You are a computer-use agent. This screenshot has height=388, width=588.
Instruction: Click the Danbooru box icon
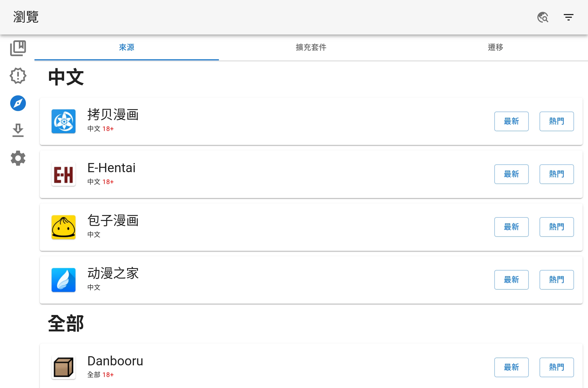(64, 367)
